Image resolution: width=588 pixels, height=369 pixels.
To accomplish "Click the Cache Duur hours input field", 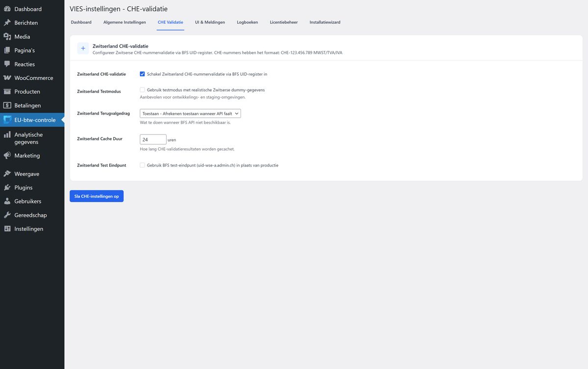I will pyautogui.click(x=153, y=139).
